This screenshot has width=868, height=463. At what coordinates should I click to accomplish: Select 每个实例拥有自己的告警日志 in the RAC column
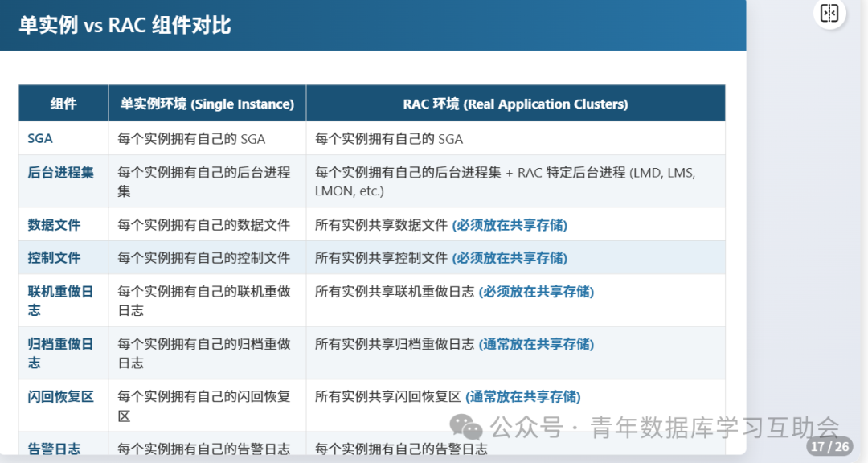point(401,449)
